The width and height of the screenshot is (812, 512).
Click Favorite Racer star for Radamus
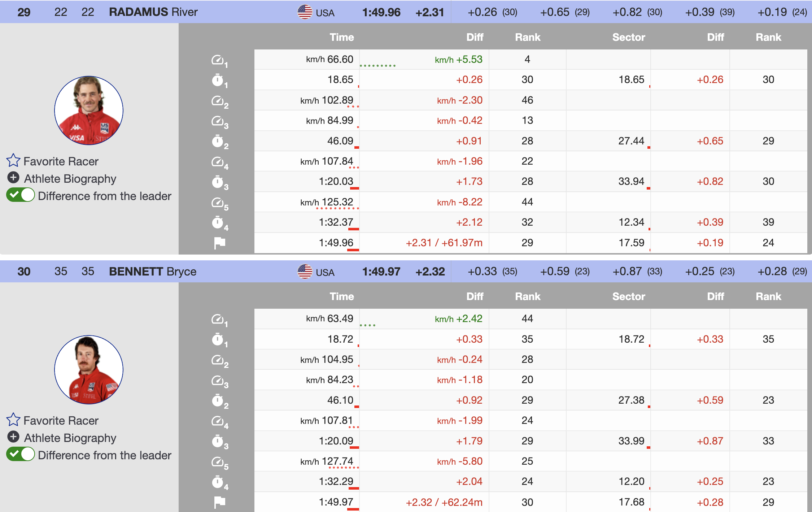click(13, 161)
